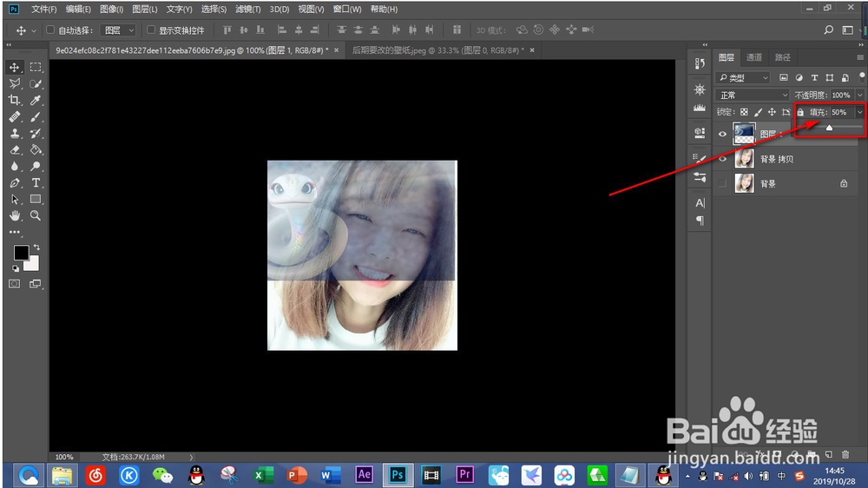The width and height of the screenshot is (868, 488).
Task: Select the Crop tool
Action: (15, 101)
